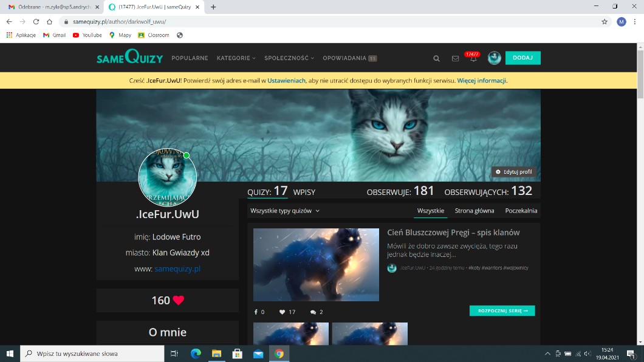
Task: Click the comments bubble icon under quiz
Action: 313,312
